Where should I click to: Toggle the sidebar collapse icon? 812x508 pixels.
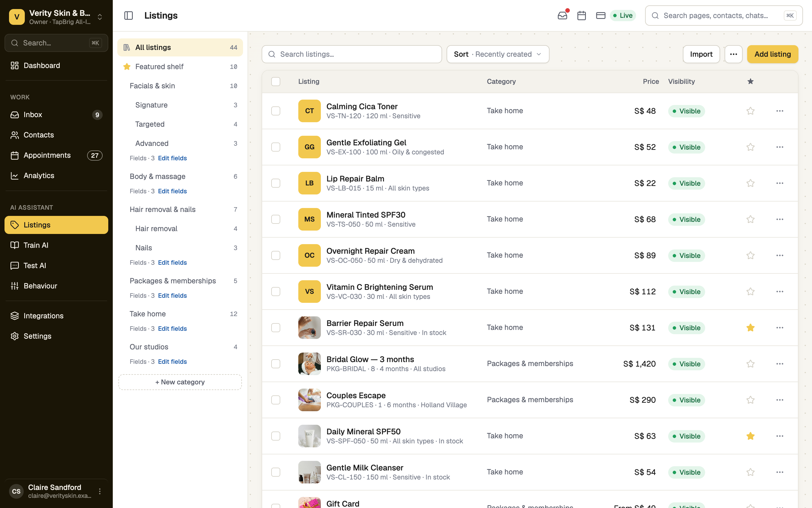click(129, 16)
